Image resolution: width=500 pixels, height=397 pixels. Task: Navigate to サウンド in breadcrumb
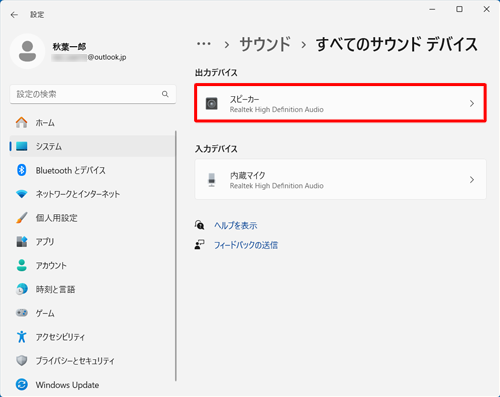[265, 44]
